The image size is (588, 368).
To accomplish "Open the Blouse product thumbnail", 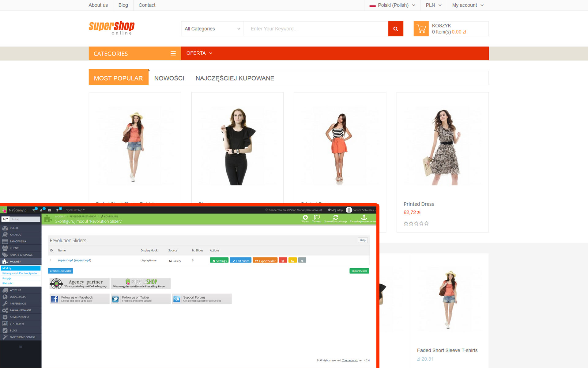I will point(237,146).
